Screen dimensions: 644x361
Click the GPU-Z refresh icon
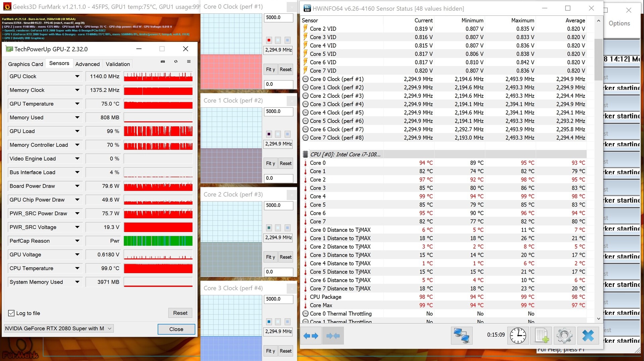pos(176,62)
